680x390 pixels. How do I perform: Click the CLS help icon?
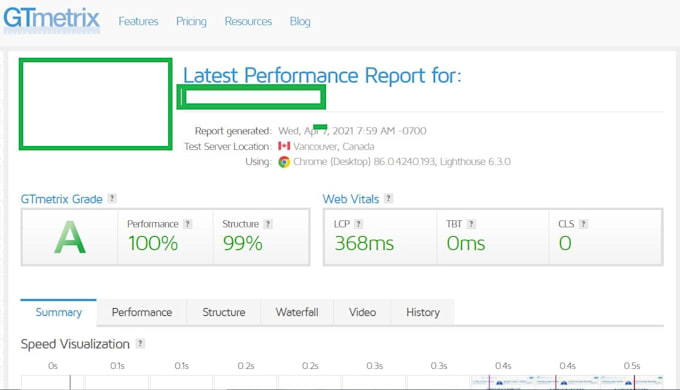click(584, 224)
